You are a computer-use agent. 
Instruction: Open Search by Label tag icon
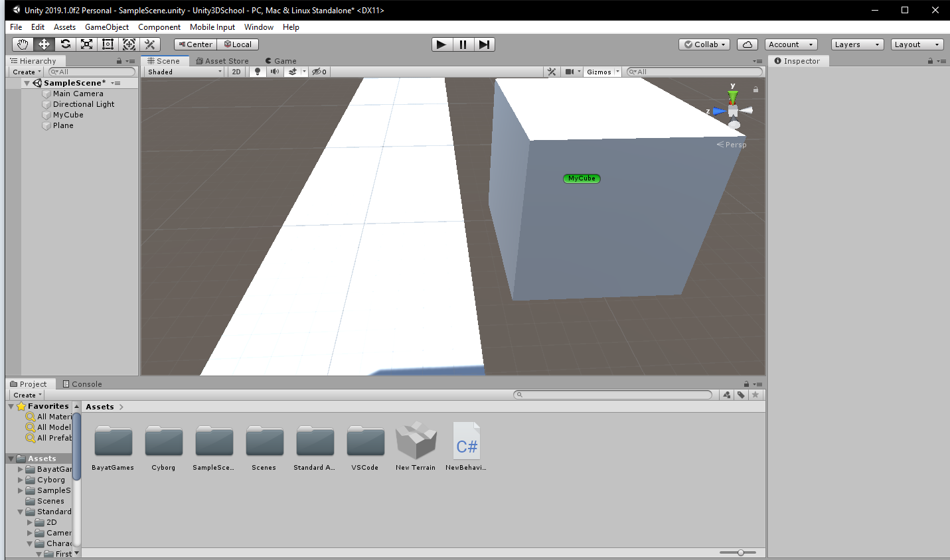(741, 395)
